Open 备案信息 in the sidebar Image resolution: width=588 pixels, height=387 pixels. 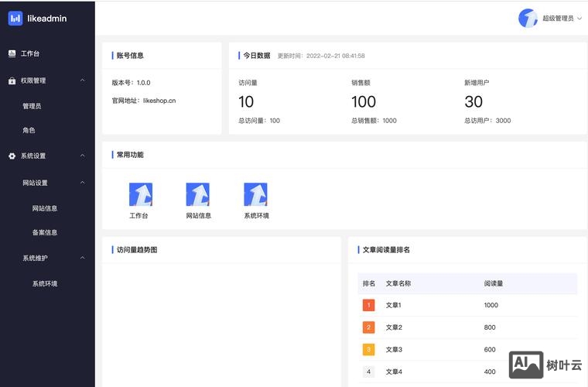(45, 232)
